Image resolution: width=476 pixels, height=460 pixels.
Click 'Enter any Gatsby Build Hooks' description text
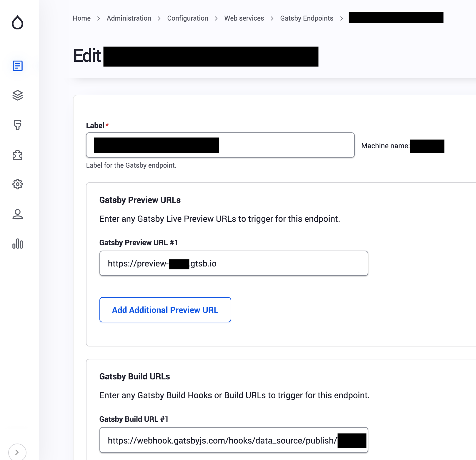coord(234,395)
